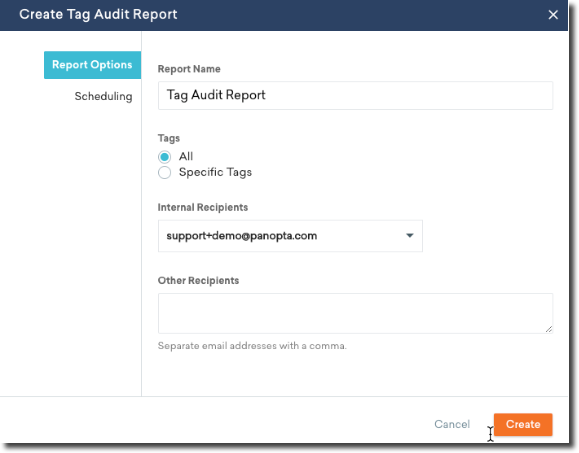Cancel the report creation

(x=452, y=424)
